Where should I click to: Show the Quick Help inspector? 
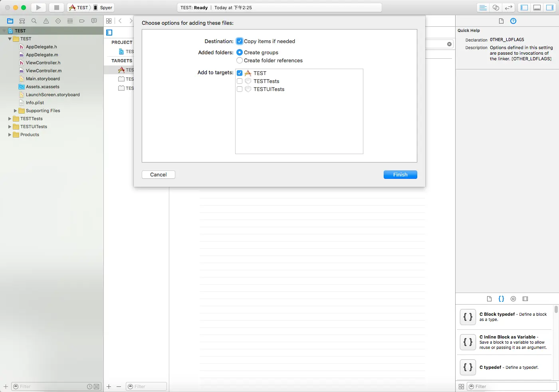coord(513,21)
